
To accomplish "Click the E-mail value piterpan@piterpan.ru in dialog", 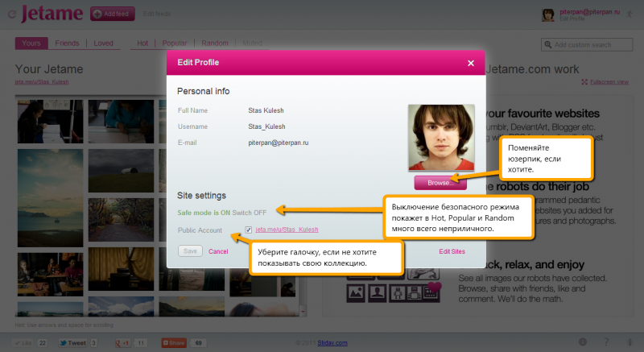I will pyautogui.click(x=278, y=143).
